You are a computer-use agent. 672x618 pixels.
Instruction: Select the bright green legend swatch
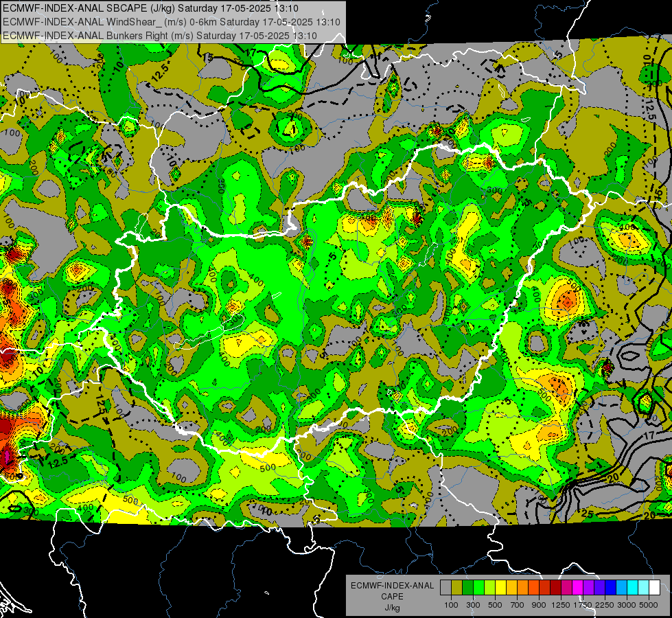tap(478, 587)
